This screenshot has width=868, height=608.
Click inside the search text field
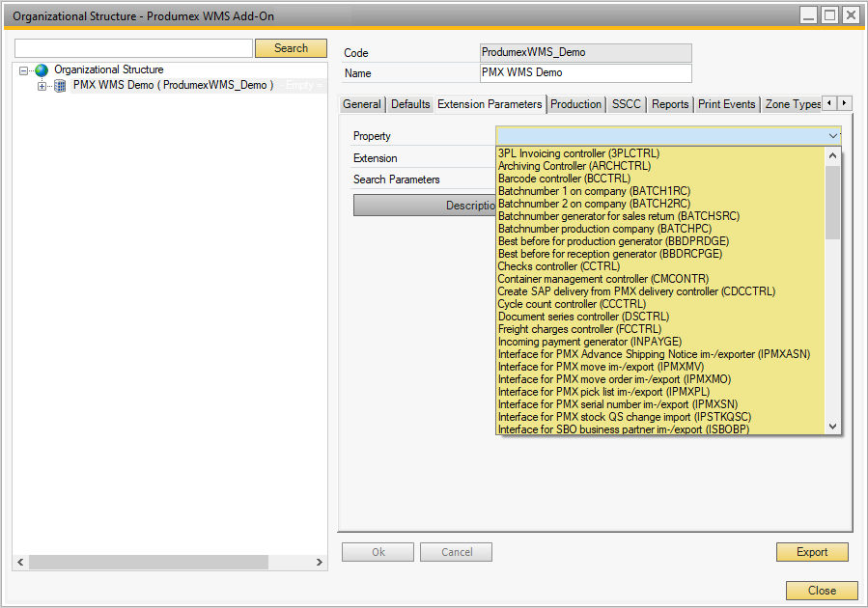pyautogui.click(x=132, y=47)
